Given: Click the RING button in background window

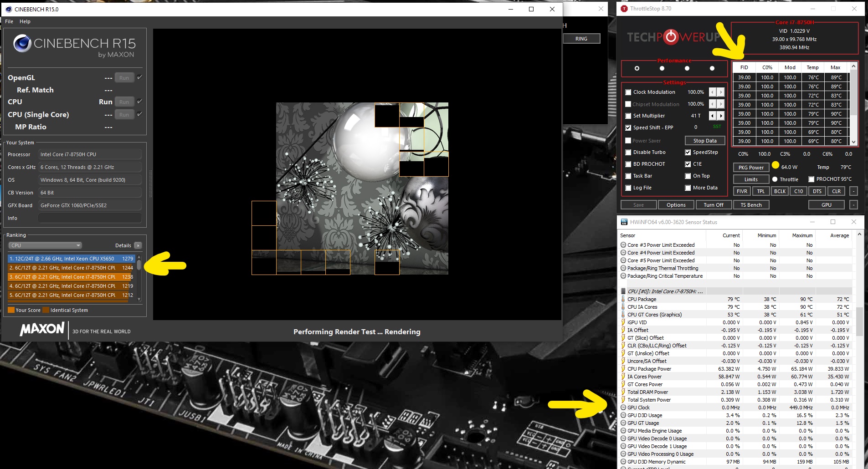Looking at the screenshot, I should (581, 39).
